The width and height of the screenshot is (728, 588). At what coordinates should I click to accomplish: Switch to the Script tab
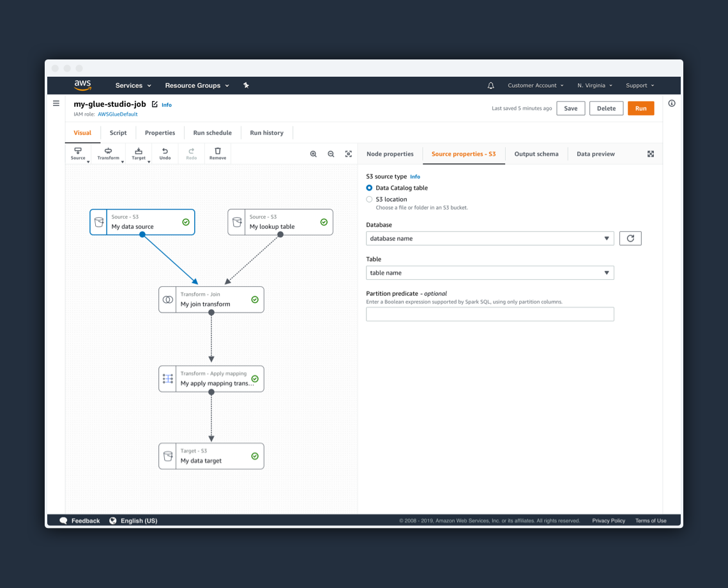click(118, 133)
